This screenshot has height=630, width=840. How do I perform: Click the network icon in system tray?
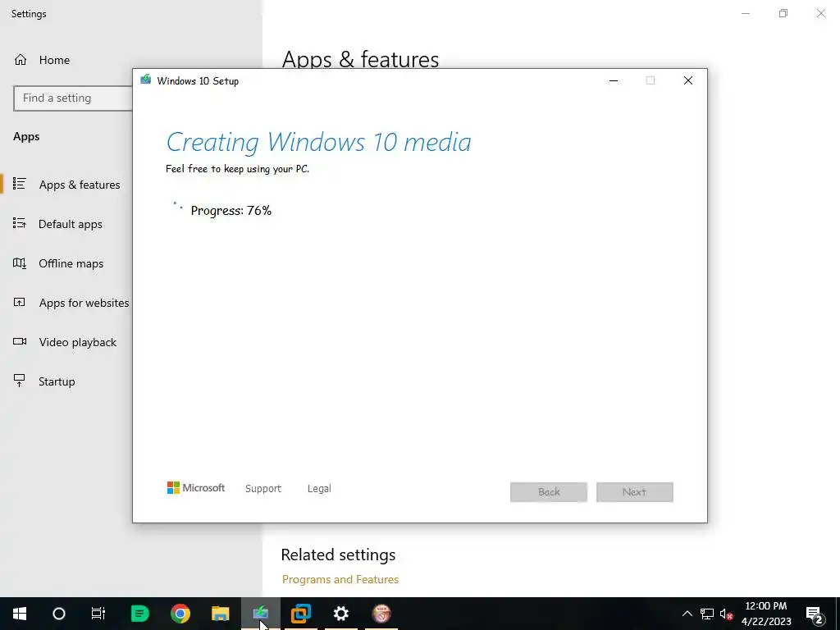[x=707, y=614]
